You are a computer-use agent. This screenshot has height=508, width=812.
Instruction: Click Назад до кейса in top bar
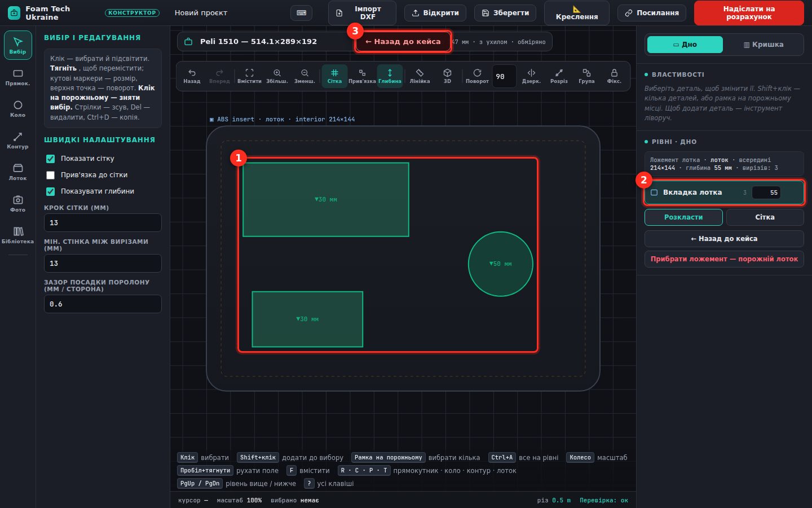pos(403,41)
